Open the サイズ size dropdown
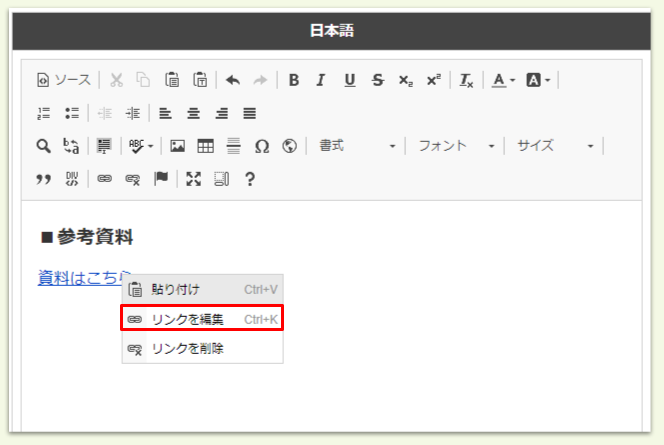 coord(555,146)
